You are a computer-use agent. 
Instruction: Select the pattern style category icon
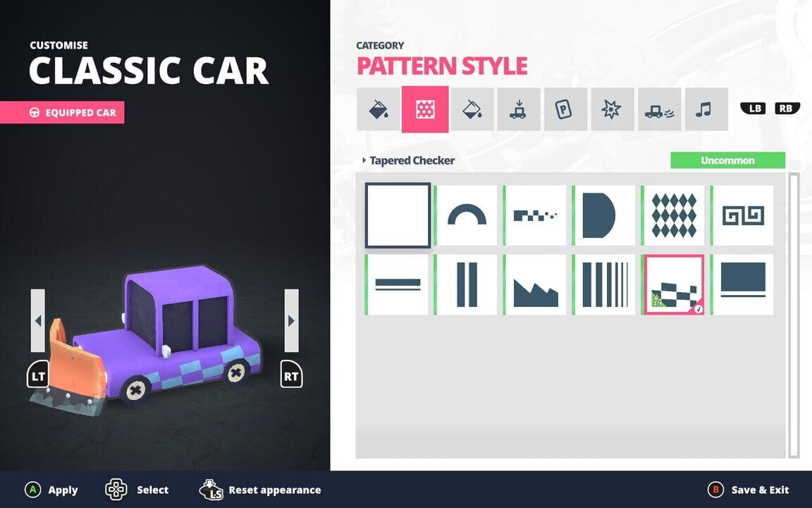click(x=425, y=109)
